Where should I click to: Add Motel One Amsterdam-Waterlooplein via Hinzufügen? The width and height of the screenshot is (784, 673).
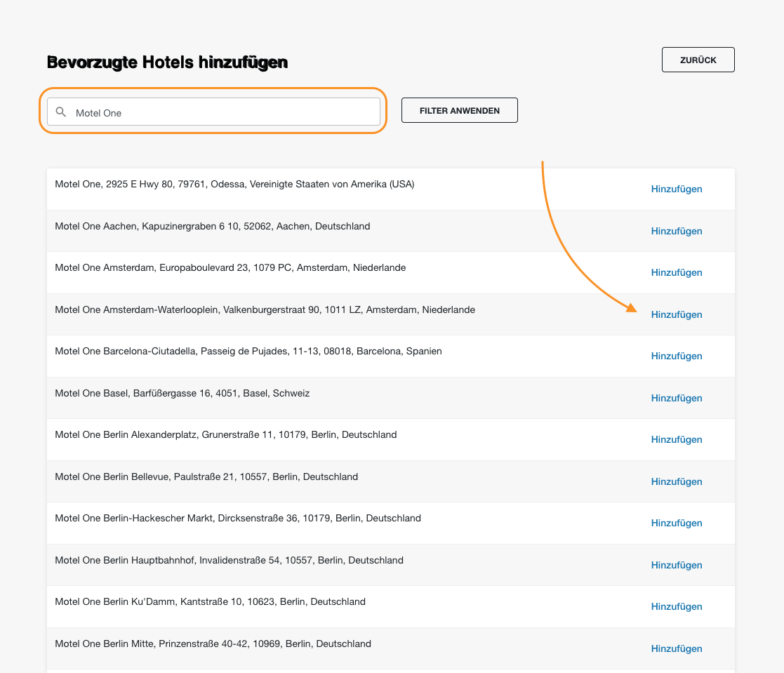pyautogui.click(x=677, y=314)
